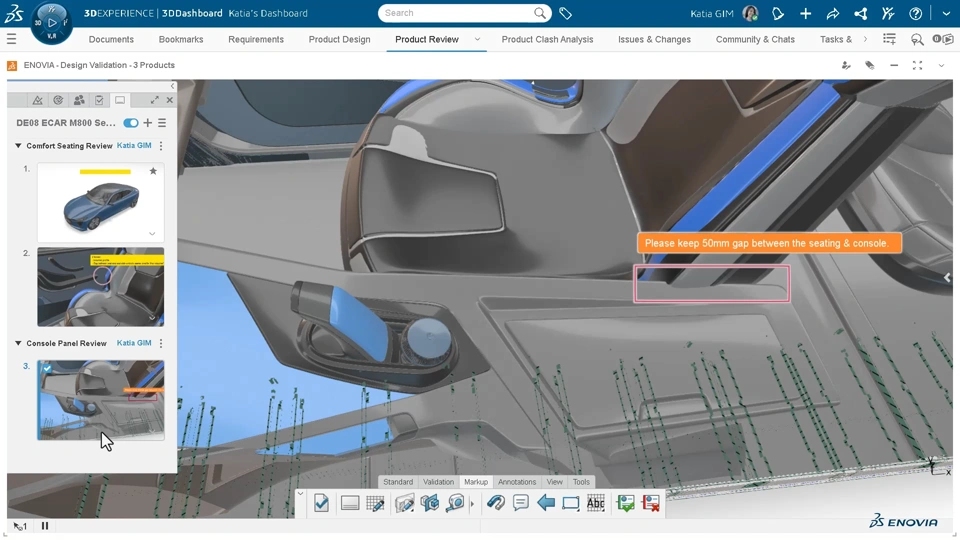Open the Console Panel Review options menu
Screen dimensions: 960x540
pyautogui.click(x=161, y=343)
